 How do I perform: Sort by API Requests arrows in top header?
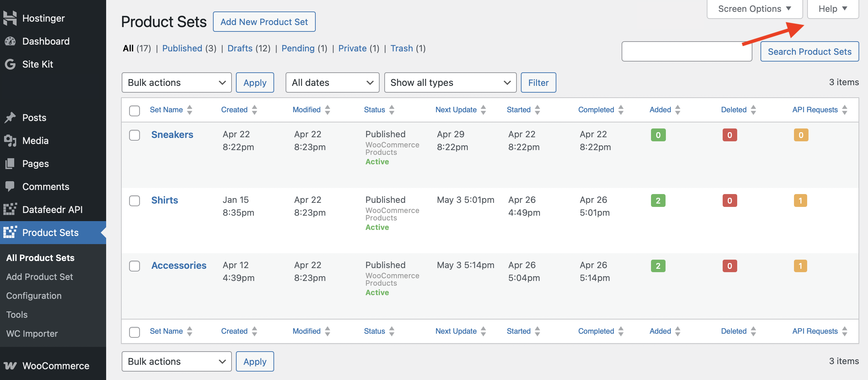click(845, 110)
